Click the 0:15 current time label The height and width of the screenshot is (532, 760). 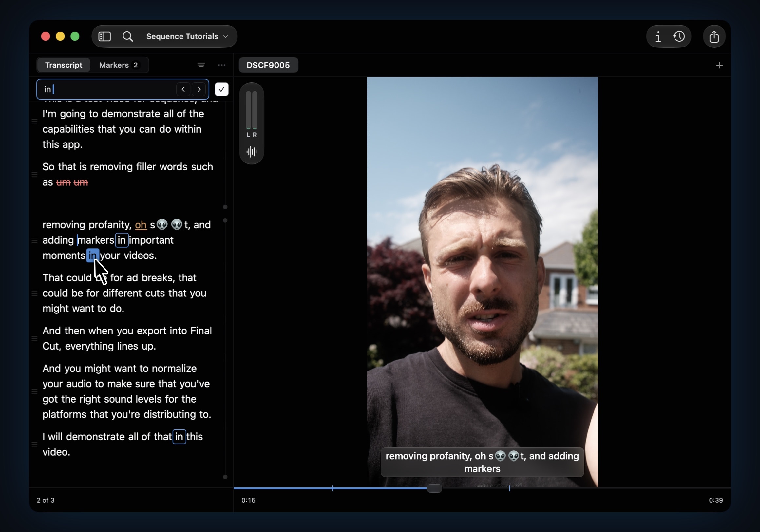click(x=248, y=500)
